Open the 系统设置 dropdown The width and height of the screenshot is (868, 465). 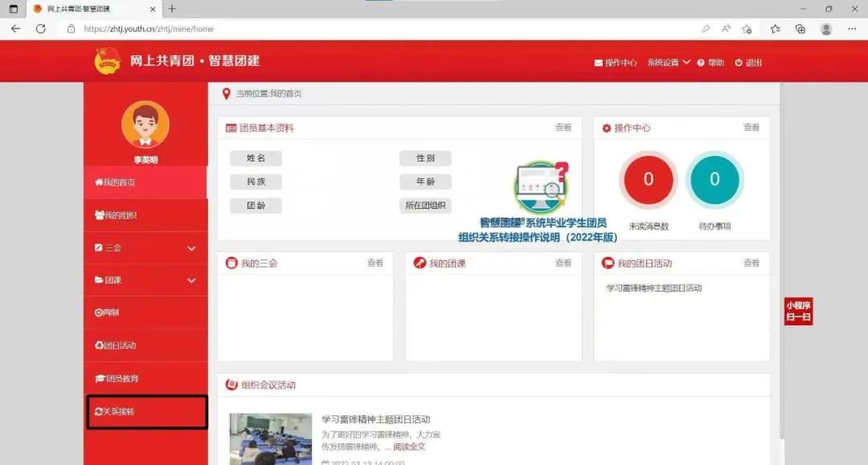coord(669,63)
